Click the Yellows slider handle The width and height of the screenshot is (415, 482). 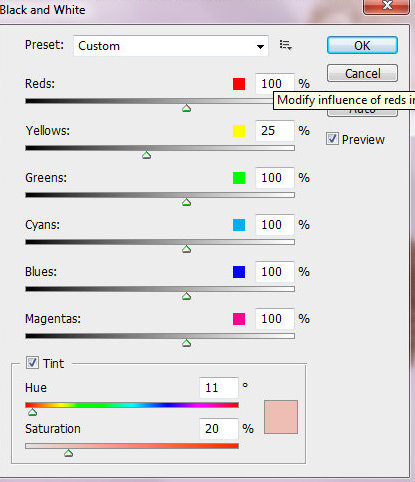147,155
